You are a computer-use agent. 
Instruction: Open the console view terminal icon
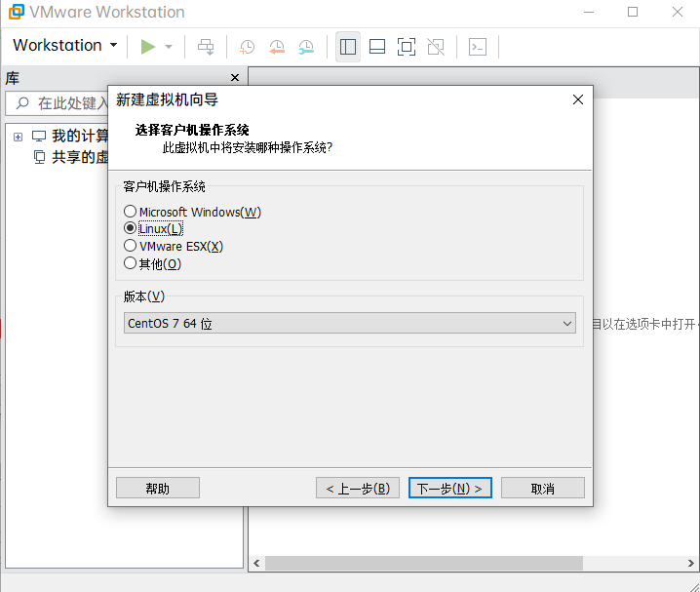[x=478, y=47]
